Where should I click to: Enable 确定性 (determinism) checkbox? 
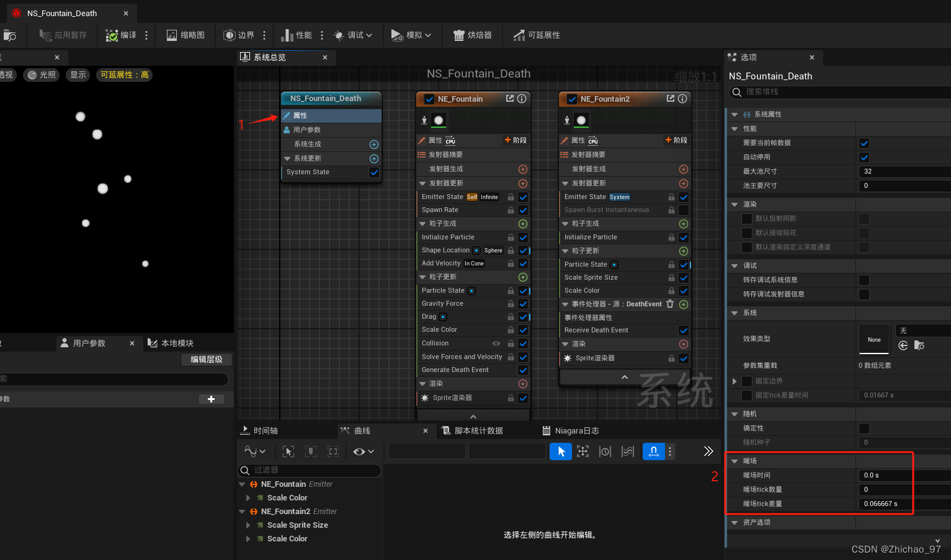pos(864,429)
